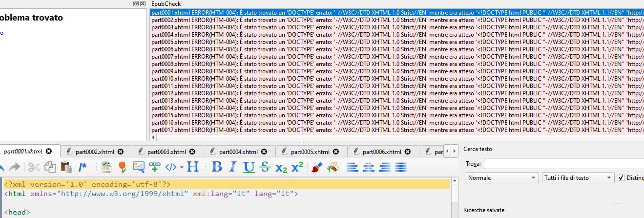
Task: Select the part0001.xhtml error row in EpubCheck
Action: click(396, 13)
